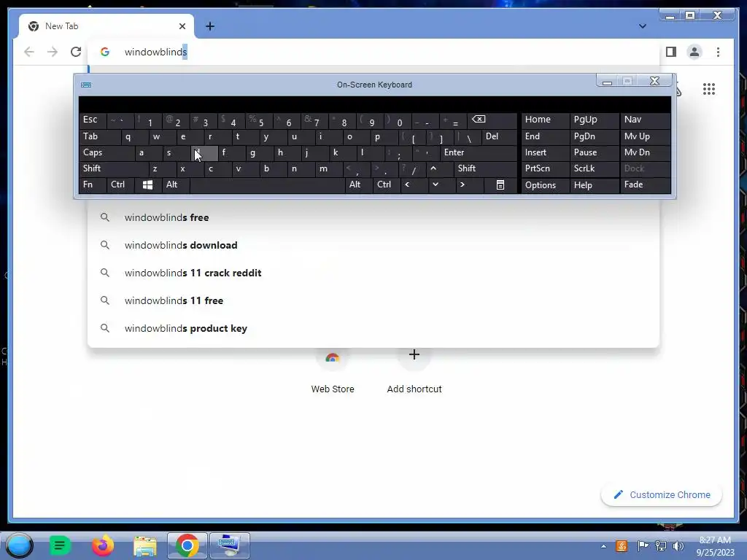Toggle the left Ctrl key on the keyboard
Screen dimensions: 747x560
point(120,184)
